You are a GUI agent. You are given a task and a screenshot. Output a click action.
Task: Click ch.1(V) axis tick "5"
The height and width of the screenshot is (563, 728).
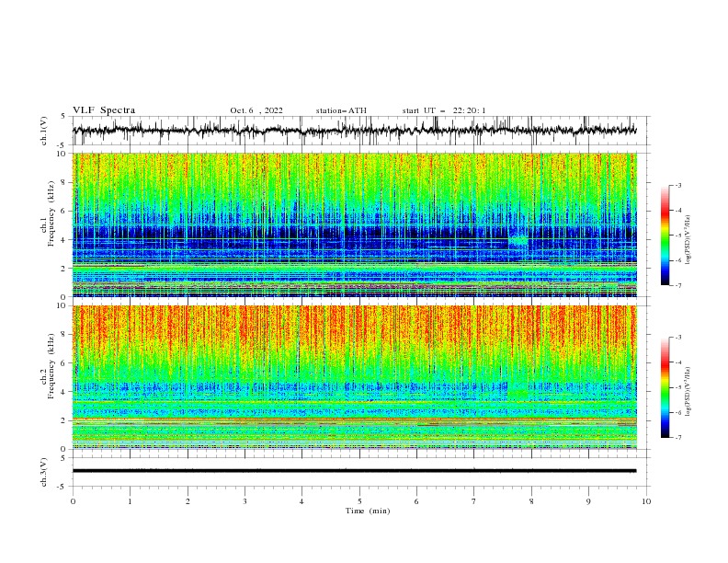coord(63,117)
